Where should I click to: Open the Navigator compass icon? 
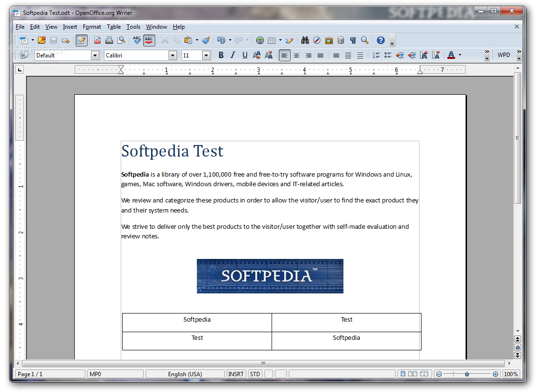[x=317, y=40]
